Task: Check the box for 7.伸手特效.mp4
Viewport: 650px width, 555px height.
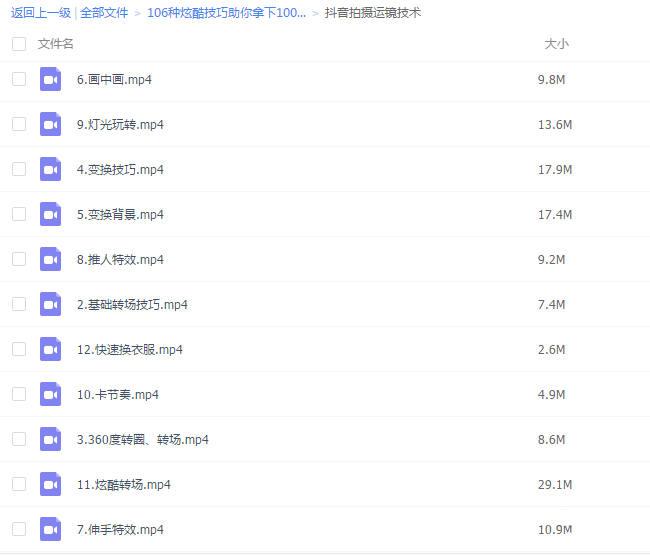Action: (19, 529)
